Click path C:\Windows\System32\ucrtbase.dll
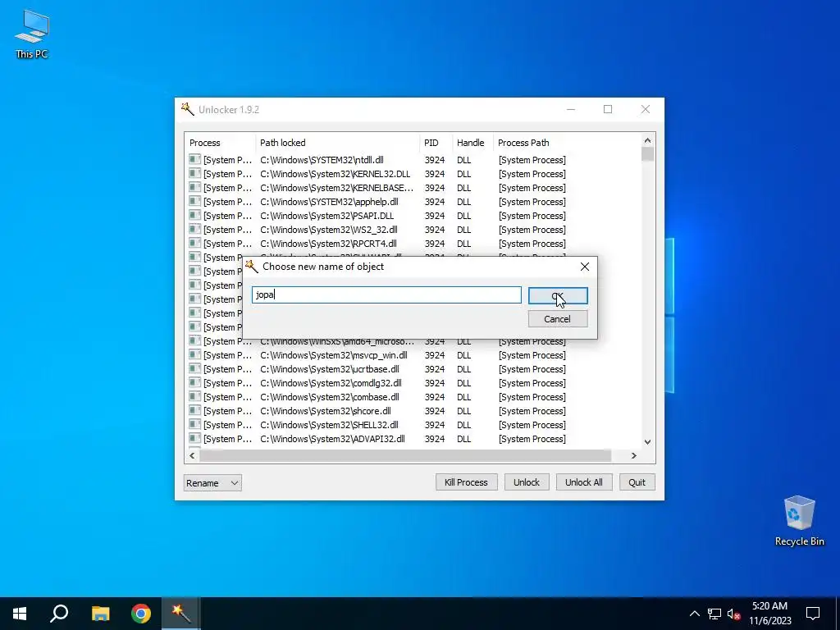This screenshot has height=630, width=840. click(330, 369)
